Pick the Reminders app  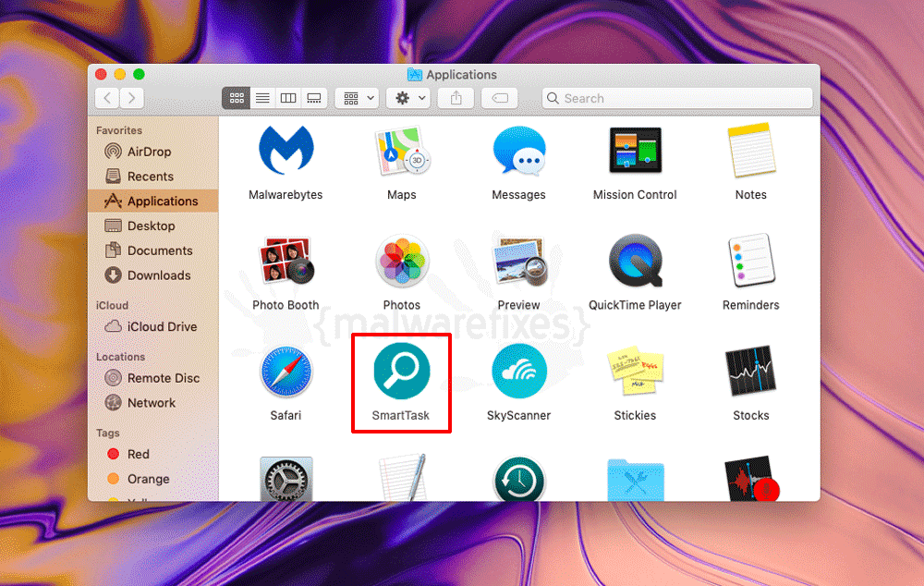pos(750,261)
